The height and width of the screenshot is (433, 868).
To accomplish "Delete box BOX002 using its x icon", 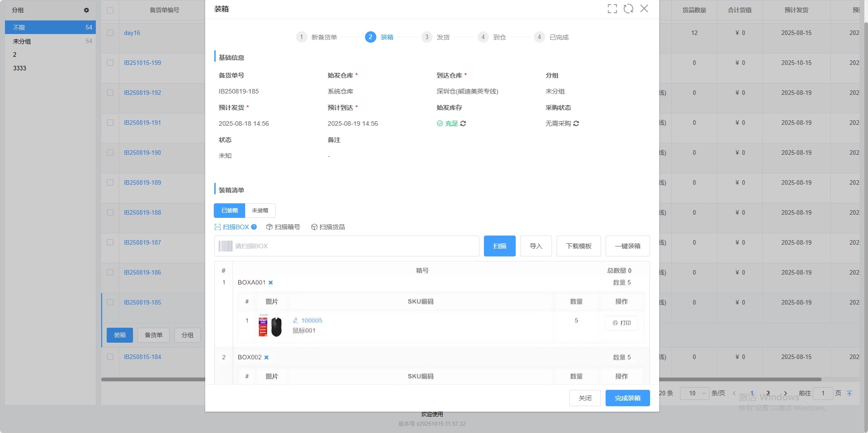I will tap(266, 357).
